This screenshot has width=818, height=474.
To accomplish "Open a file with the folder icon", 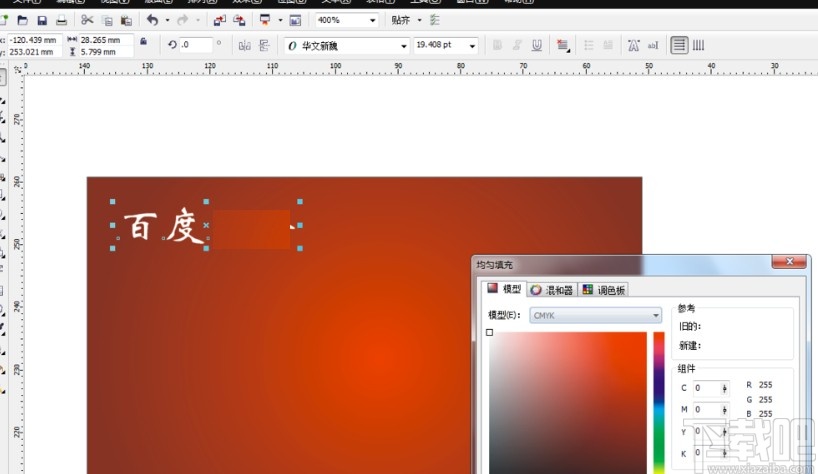I will (x=22, y=20).
